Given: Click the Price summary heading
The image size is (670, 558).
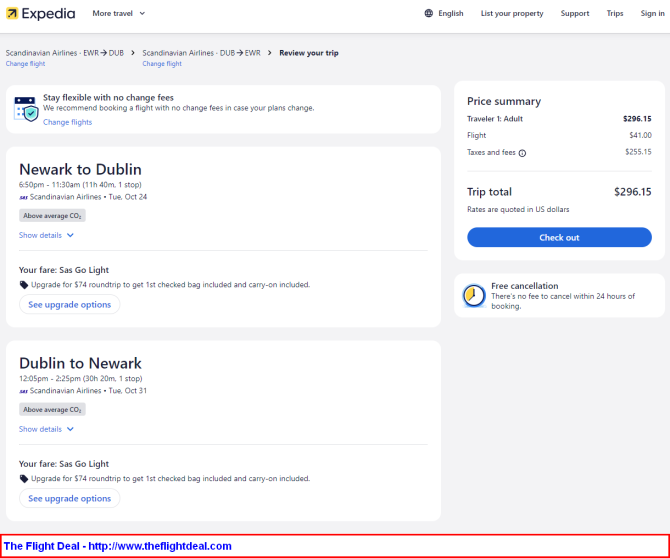Looking at the screenshot, I should [x=504, y=101].
